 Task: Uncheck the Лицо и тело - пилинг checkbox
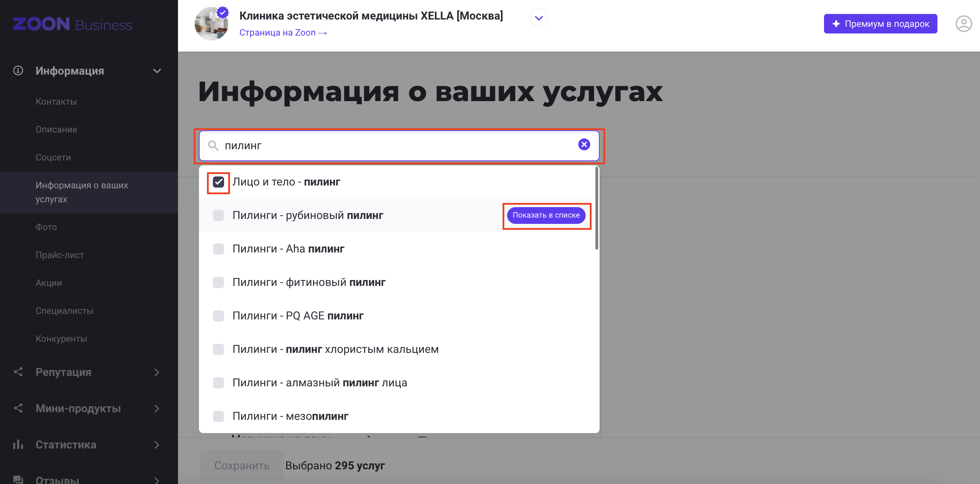point(218,182)
